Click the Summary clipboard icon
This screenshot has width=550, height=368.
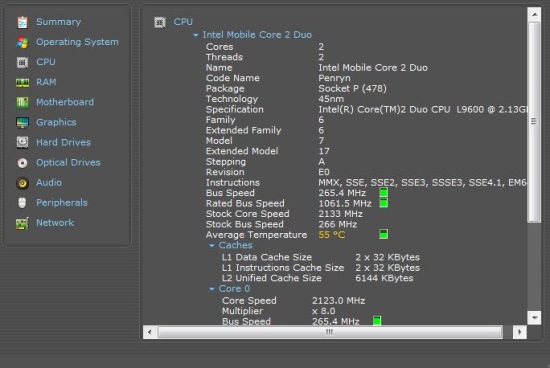[x=22, y=22]
